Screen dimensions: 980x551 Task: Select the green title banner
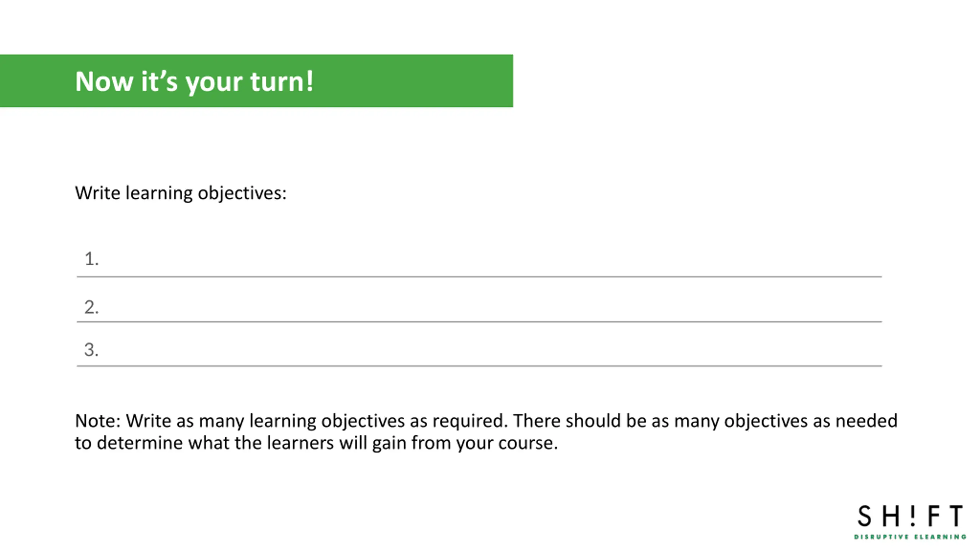coord(256,81)
